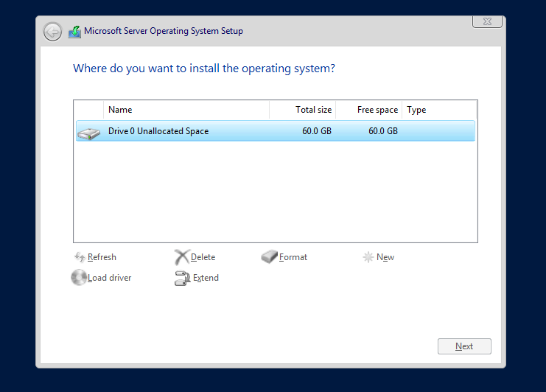Screen dimensions: 546x392
Task: Go back using the round arrow button
Action: point(52,32)
